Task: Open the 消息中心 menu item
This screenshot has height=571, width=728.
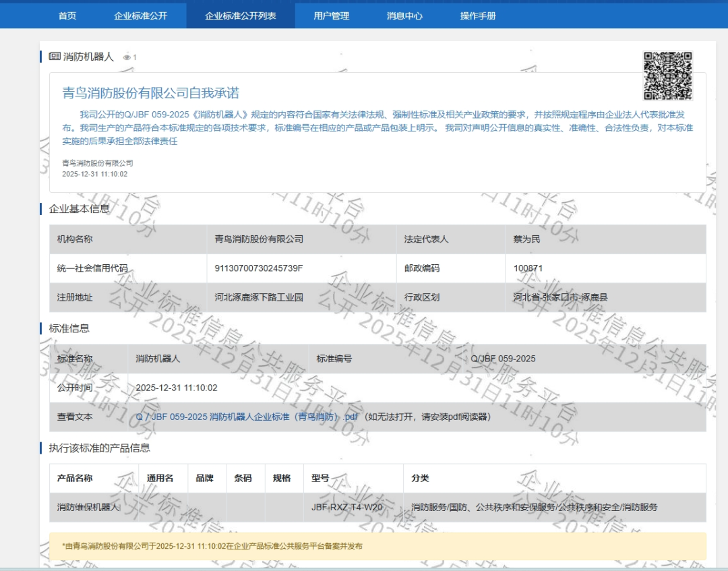Action: 405,16
